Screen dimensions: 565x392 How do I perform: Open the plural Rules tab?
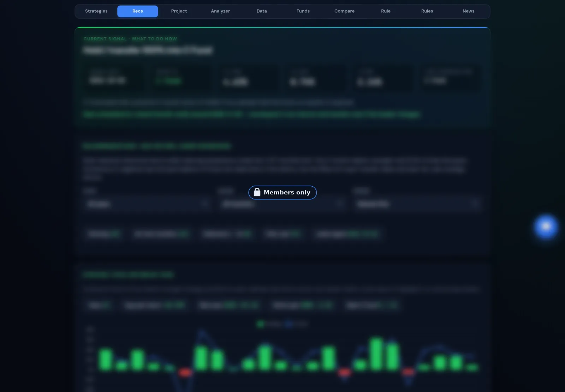tap(427, 11)
